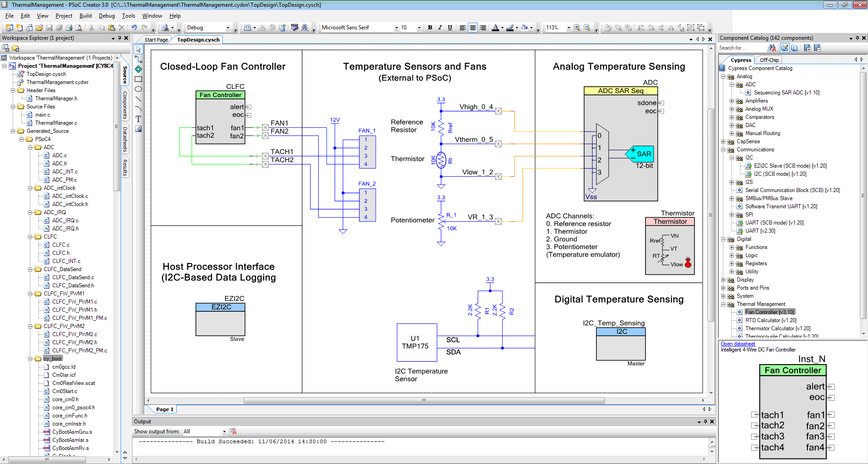Toggle center text alignment
This screenshot has height=464, width=868.
coord(472,28)
